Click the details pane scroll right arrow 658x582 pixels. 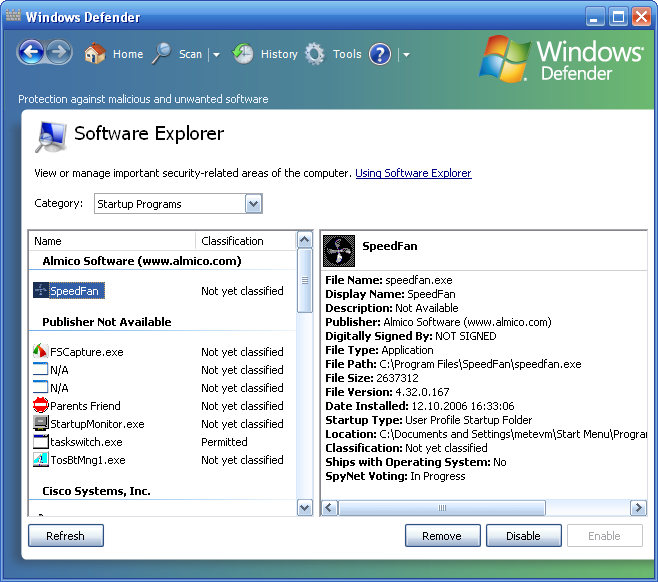(638, 508)
